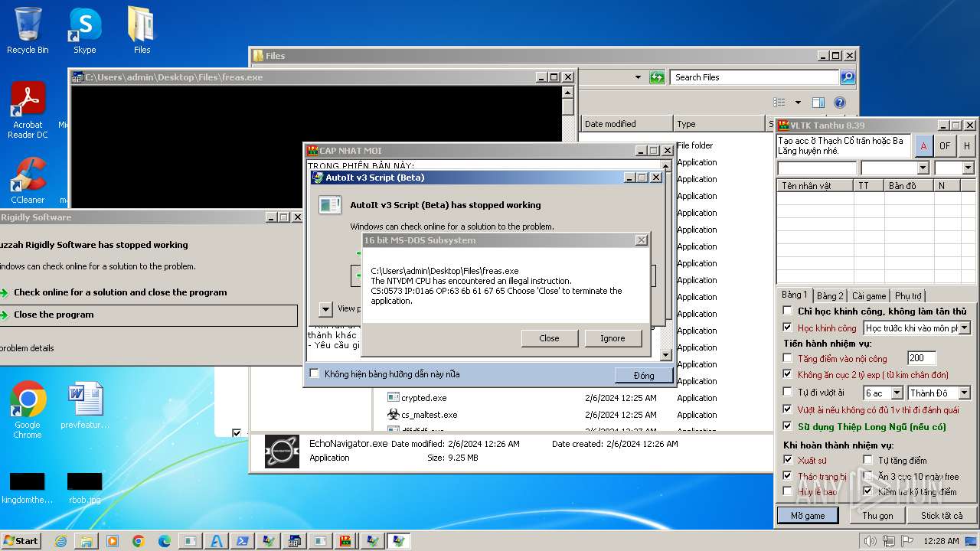Open the Recycle Bin desktop icon
The height and width of the screenshot is (551, 980).
coord(28,31)
